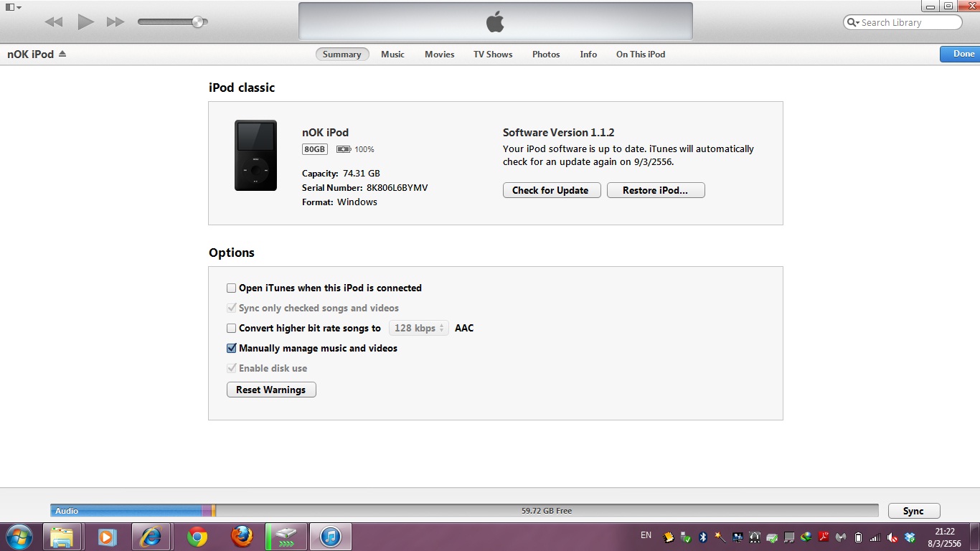Click the gray monitor tray icon

[x=789, y=537]
